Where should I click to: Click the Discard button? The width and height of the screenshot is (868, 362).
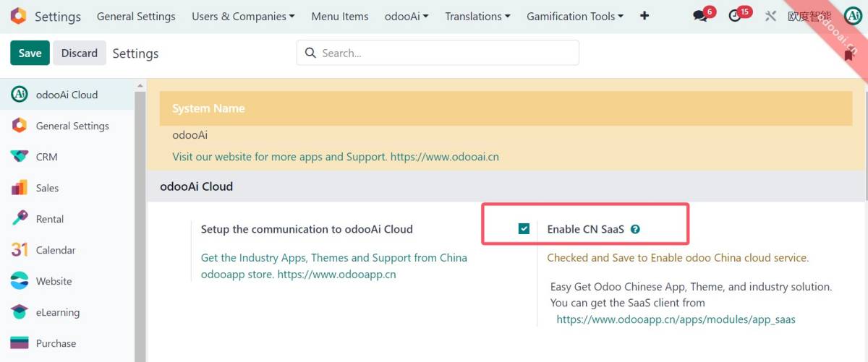click(x=80, y=53)
